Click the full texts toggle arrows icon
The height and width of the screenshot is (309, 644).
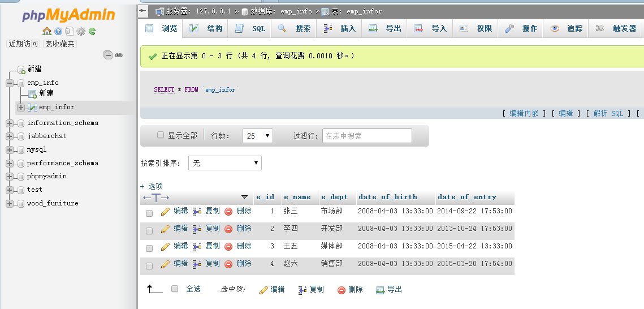(156, 198)
